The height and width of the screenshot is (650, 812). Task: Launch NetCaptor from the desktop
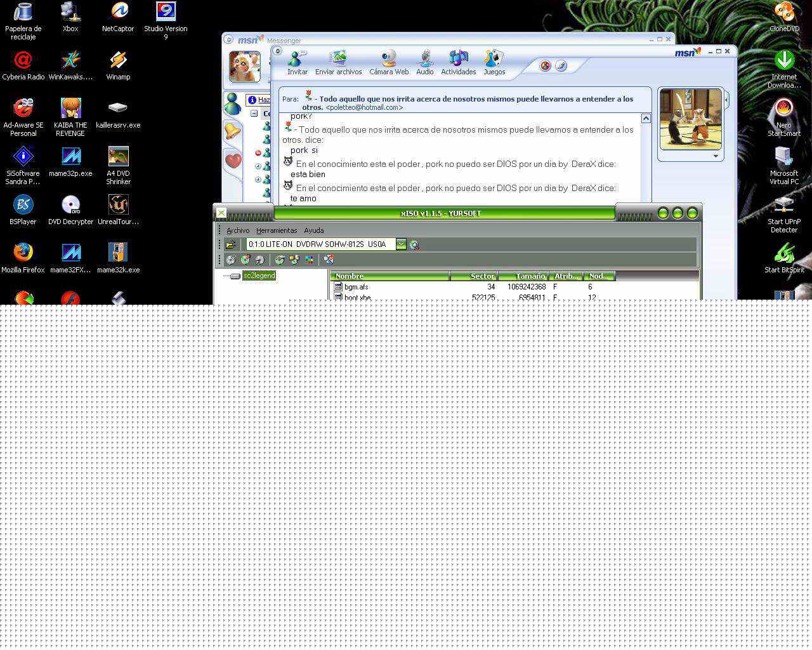(118, 17)
